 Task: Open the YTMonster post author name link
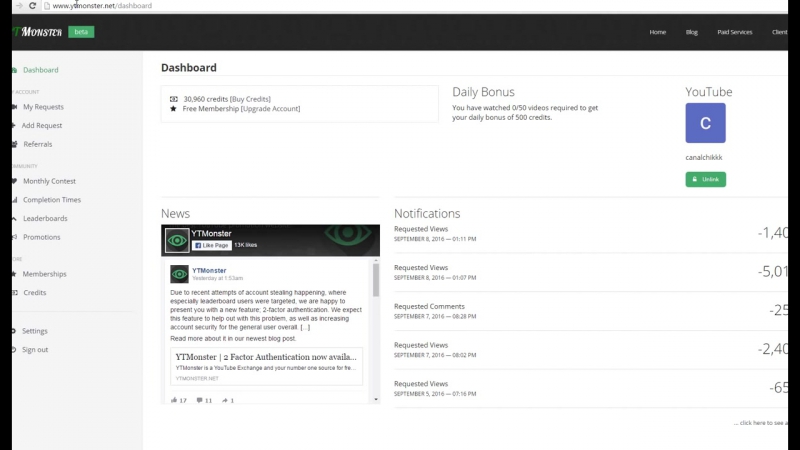[209, 270]
